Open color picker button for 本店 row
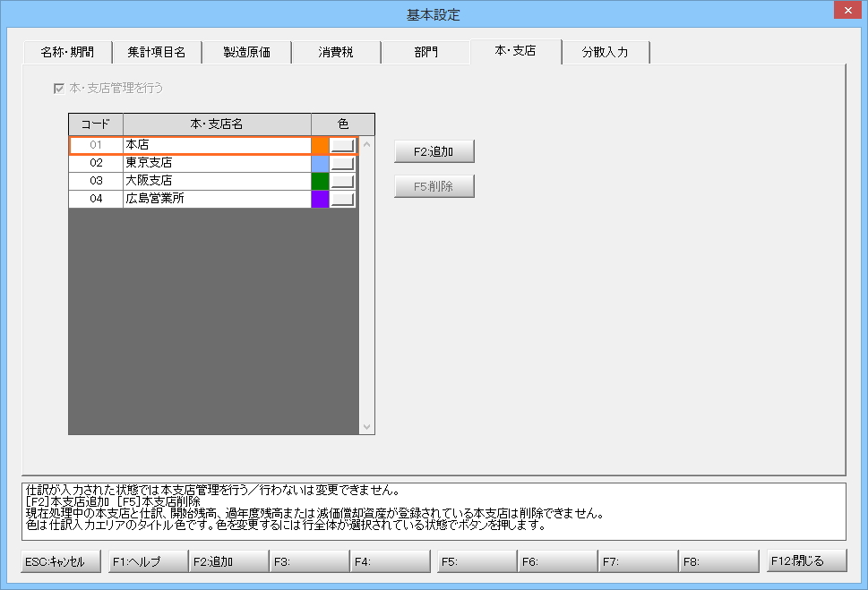This screenshot has width=868, height=590. pos(342,145)
